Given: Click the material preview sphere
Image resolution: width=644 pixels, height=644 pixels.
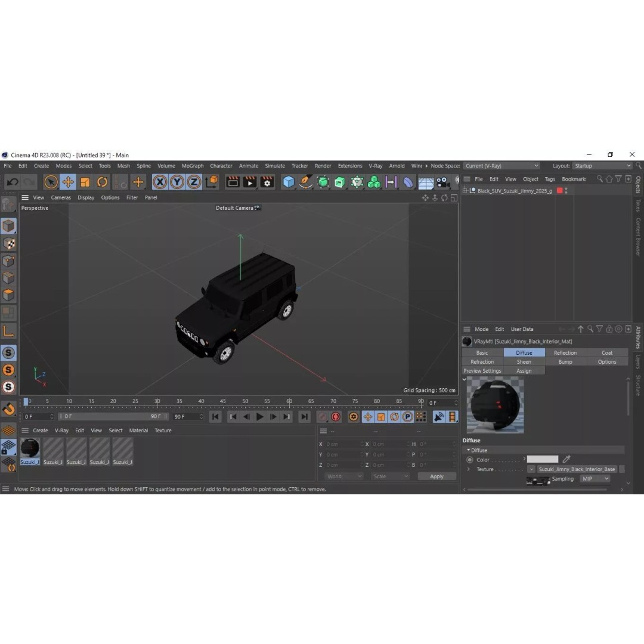Looking at the screenshot, I should pyautogui.click(x=495, y=405).
